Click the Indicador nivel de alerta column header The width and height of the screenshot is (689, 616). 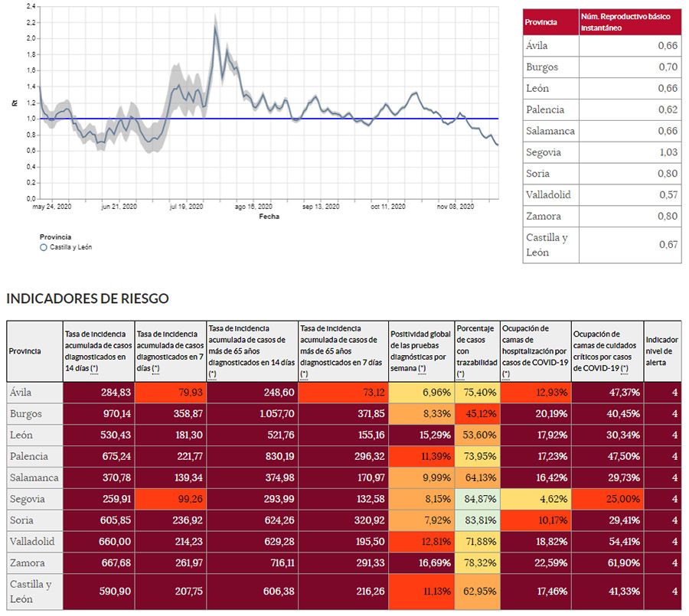point(662,351)
